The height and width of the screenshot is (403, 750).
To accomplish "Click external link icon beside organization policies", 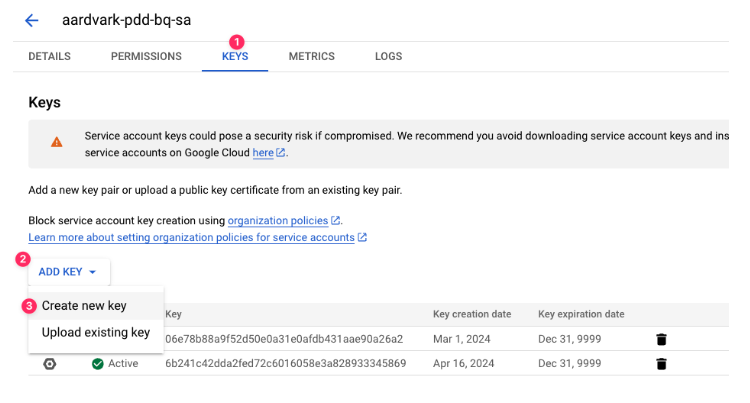I will click(336, 220).
